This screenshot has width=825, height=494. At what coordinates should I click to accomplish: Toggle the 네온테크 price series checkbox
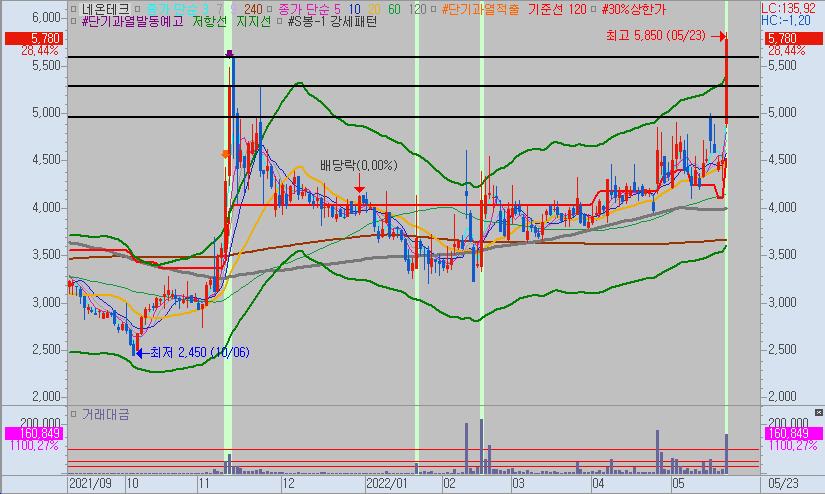[x=73, y=9]
